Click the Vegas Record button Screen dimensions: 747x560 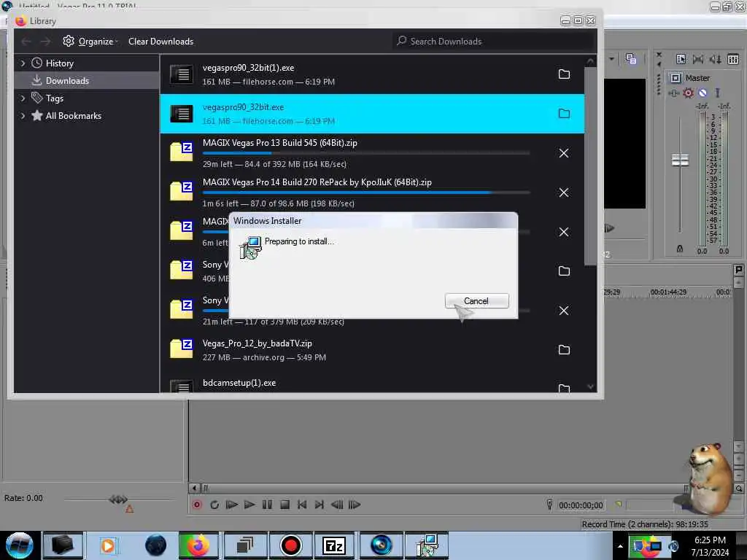[x=197, y=505]
